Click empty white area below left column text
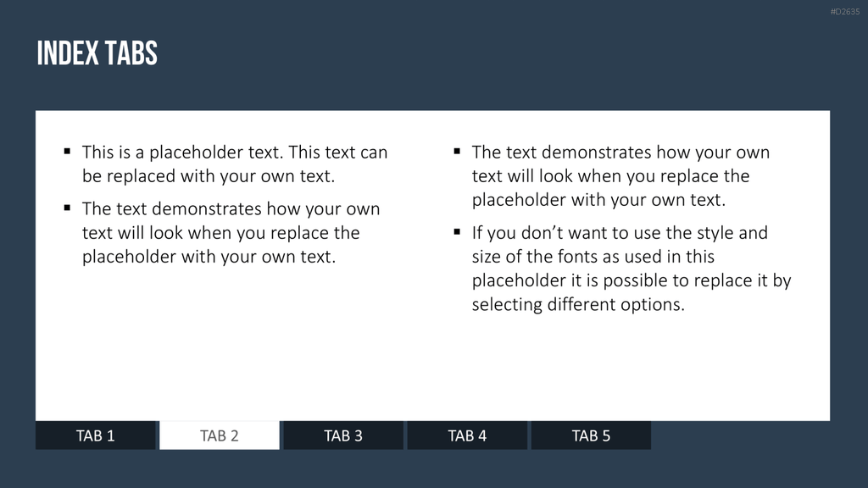Viewport: 868px width, 488px height. pos(232,343)
